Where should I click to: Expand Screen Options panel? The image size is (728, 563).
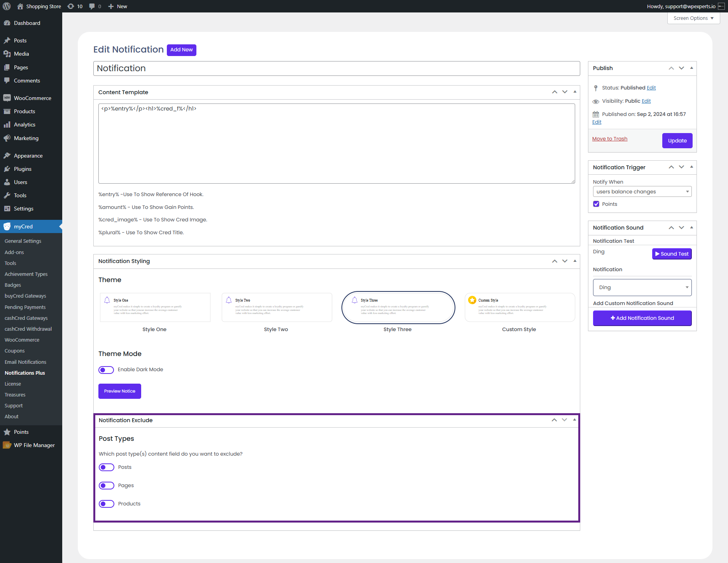[693, 18]
